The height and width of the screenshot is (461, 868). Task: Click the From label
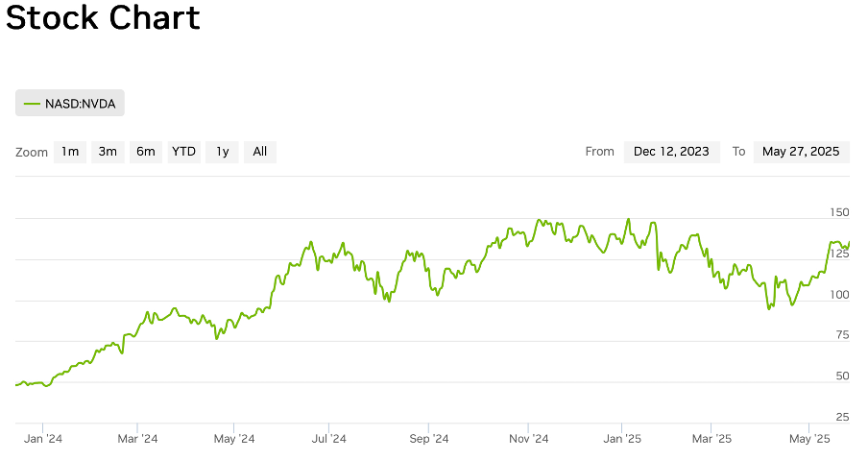599,152
